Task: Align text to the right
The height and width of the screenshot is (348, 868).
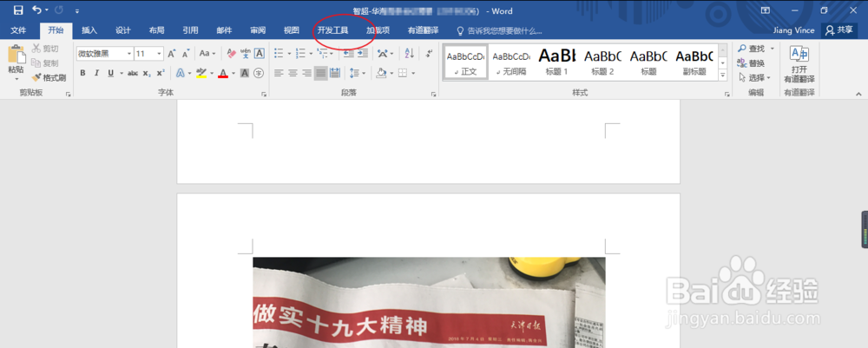Action: [306, 73]
